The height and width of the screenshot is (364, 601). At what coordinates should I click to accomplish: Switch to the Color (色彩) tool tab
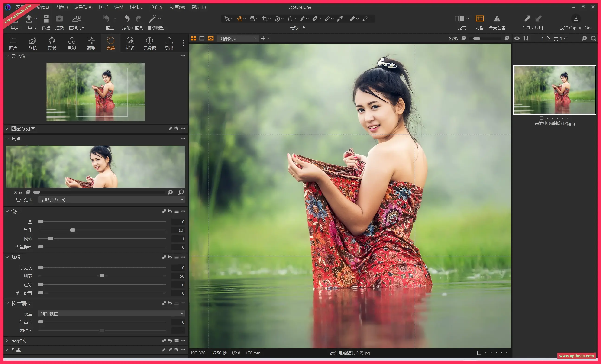coord(71,43)
